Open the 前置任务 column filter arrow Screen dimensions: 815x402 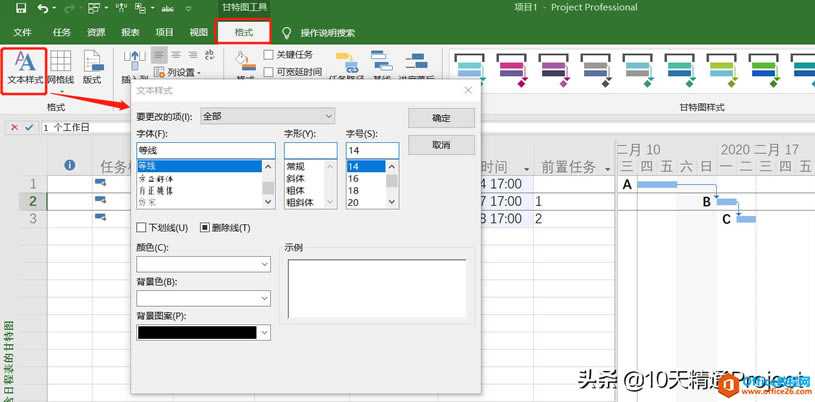(607, 168)
